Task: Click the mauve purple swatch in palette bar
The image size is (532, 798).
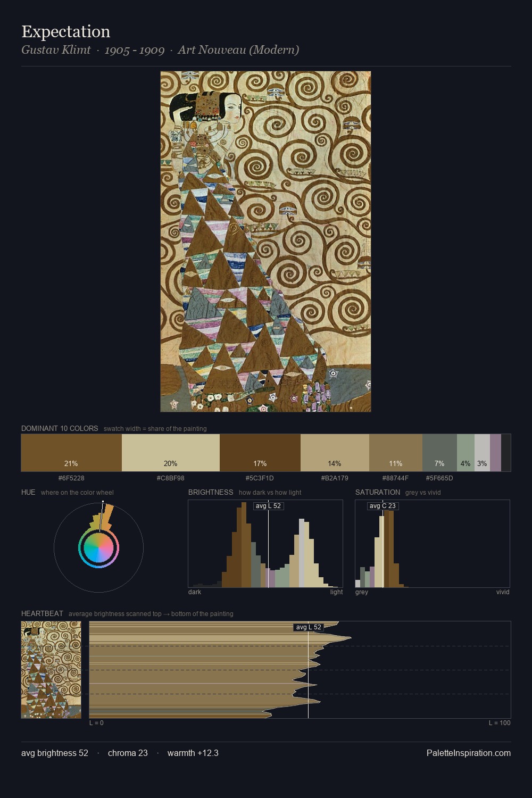Action: pos(495,453)
